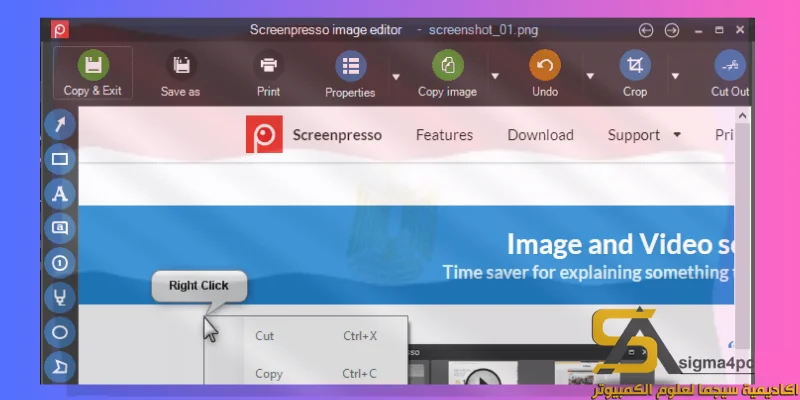Click the Copy image button
Screen dimensions: 800x400
click(447, 73)
